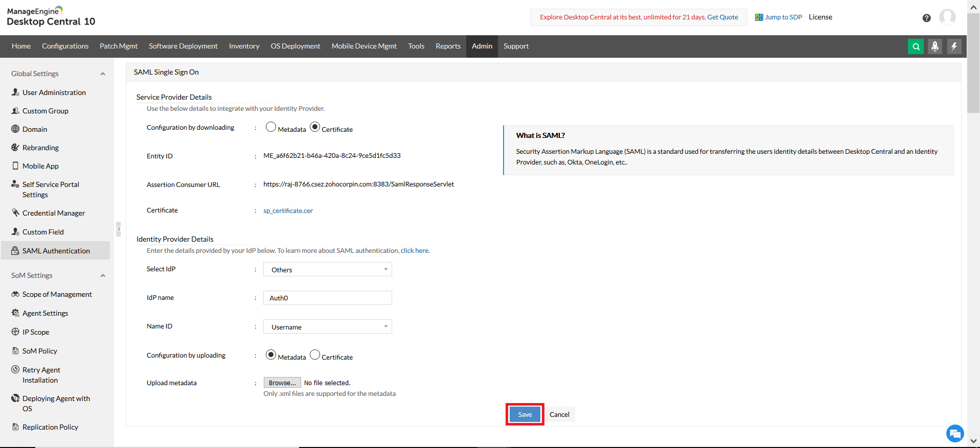Click the green search icon
The image size is (980, 448).
point(916,46)
